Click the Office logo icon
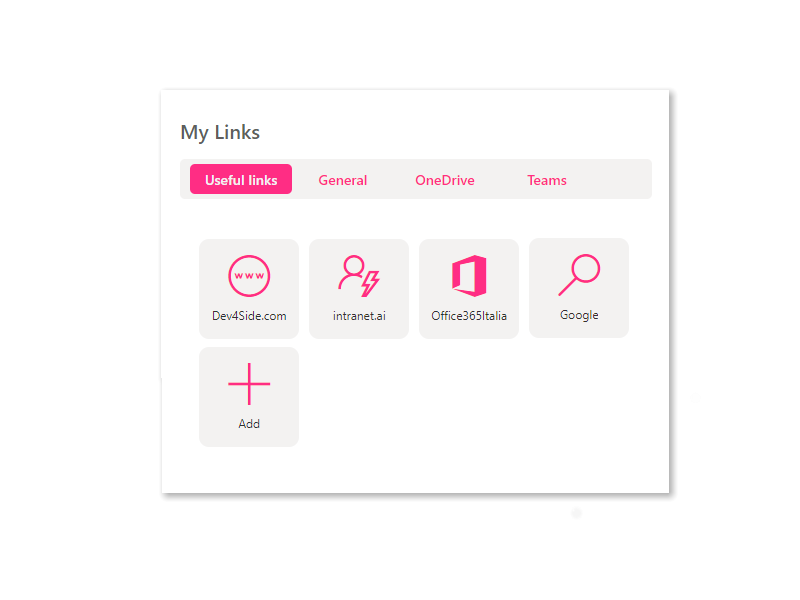Image resolution: width=800 pixels, height=600 pixels. (469, 276)
